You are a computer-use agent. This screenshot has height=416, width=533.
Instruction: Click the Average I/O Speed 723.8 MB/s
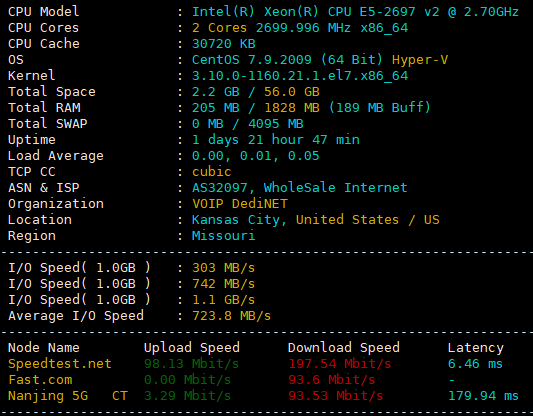coord(231,316)
